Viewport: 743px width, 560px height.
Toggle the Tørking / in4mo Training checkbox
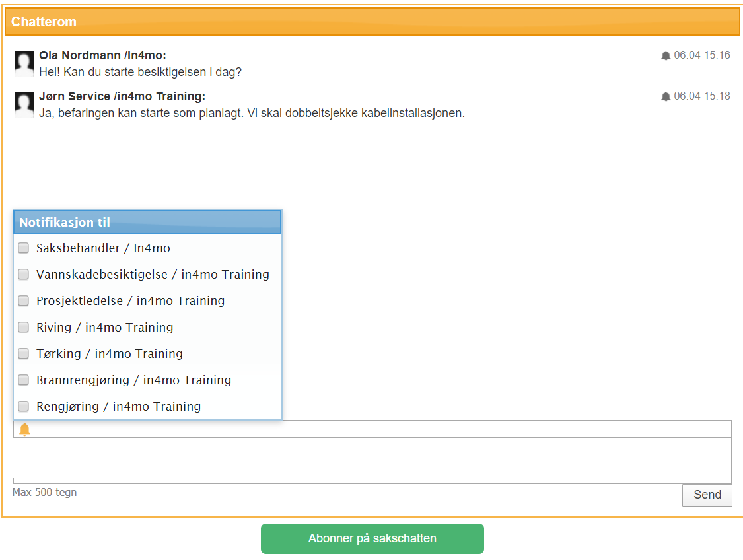pos(24,354)
